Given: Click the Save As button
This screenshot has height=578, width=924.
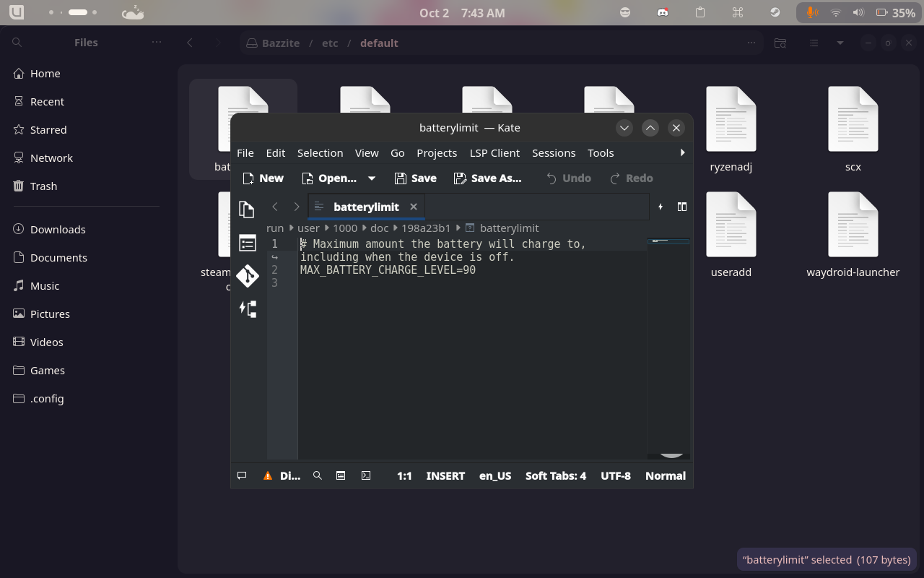Looking at the screenshot, I should click(x=487, y=178).
